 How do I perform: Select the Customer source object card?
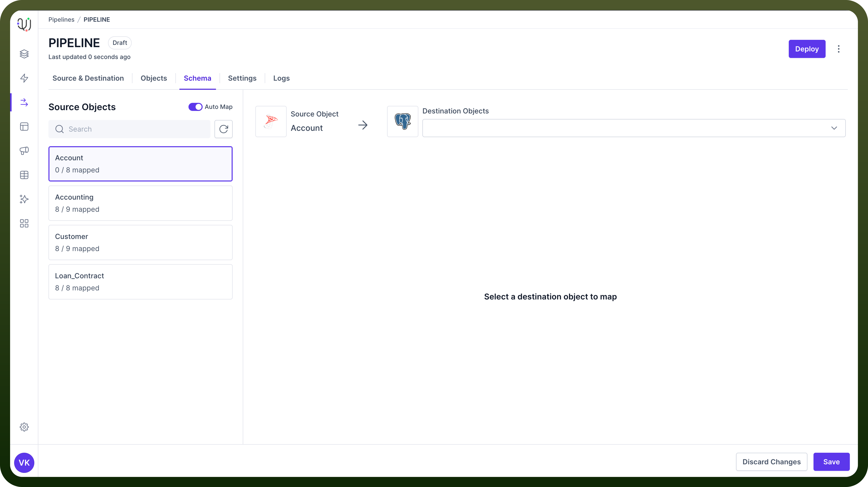(141, 243)
